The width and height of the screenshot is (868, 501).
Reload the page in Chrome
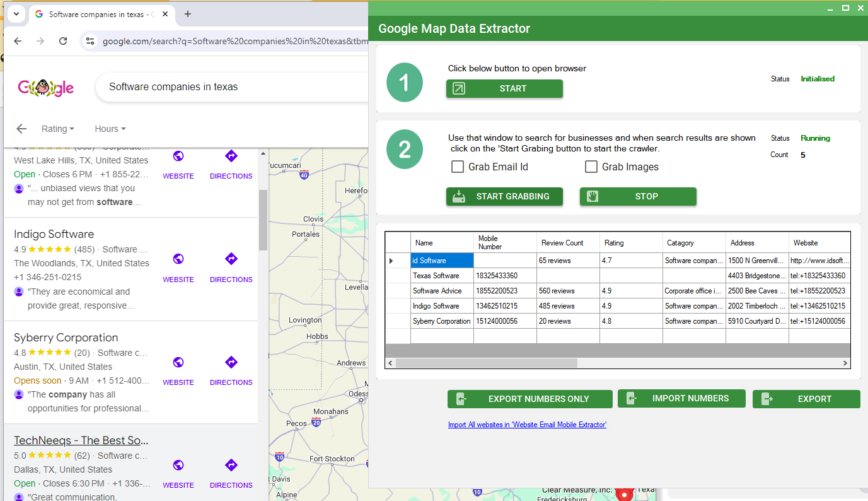pos(63,41)
